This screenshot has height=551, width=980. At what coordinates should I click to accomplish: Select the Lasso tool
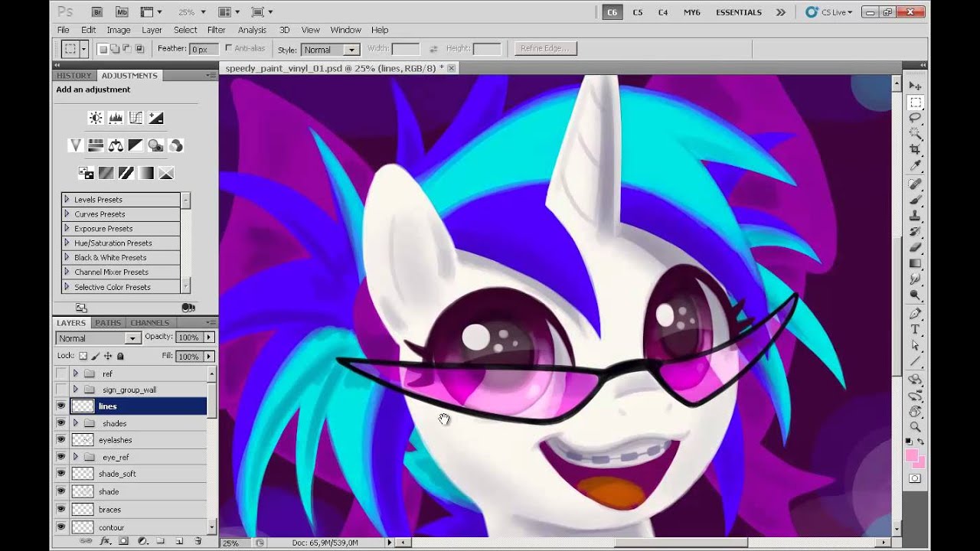(915, 118)
